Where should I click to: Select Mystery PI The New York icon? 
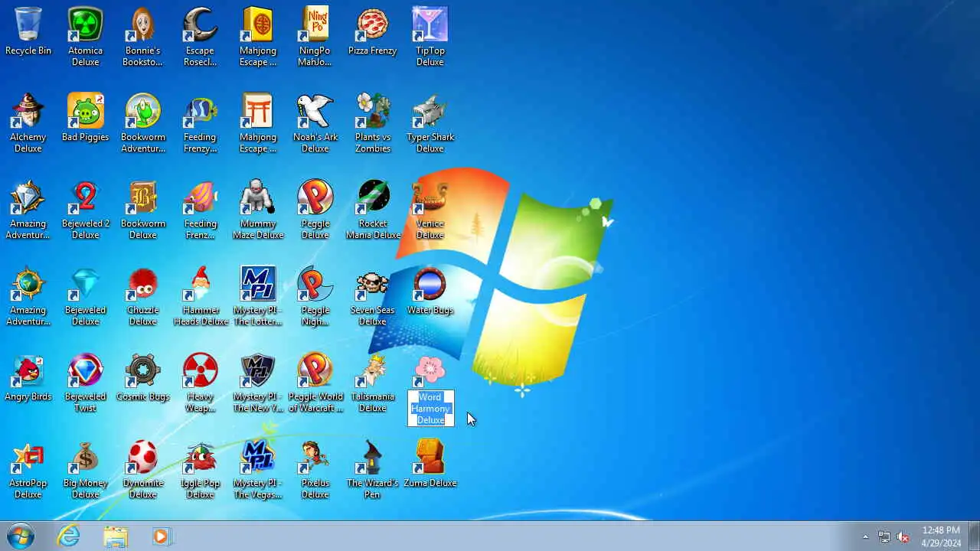point(258,370)
